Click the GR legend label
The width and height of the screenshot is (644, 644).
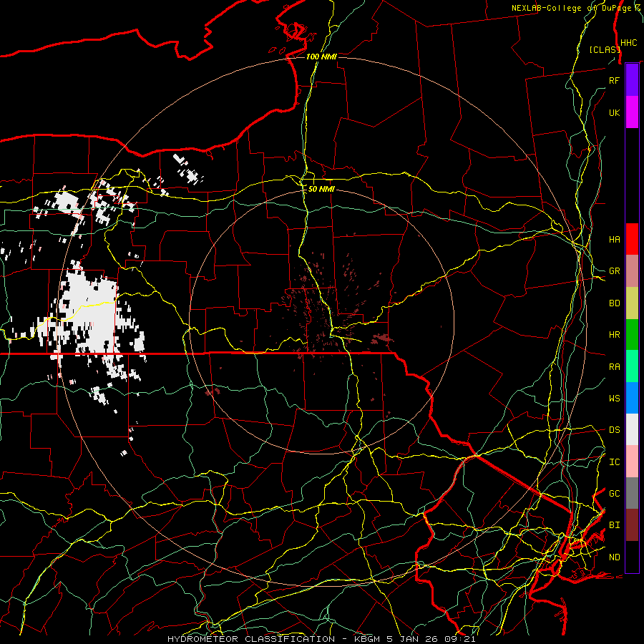pyautogui.click(x=614, y=271)
